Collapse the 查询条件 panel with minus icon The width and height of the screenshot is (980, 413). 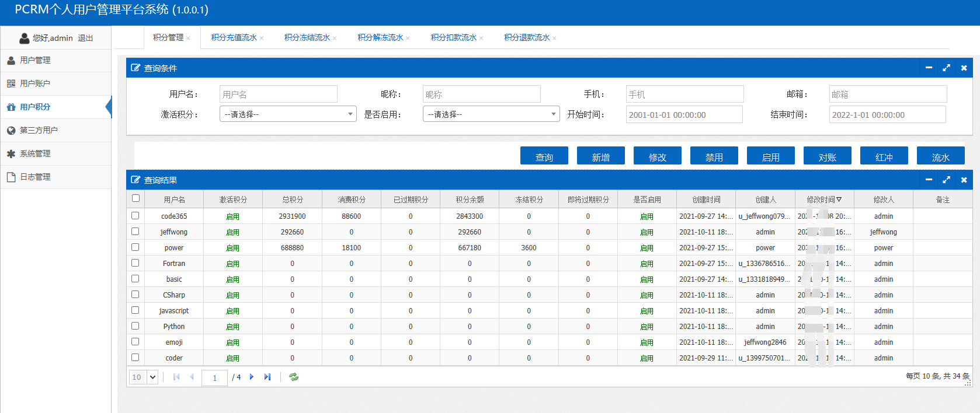pos(929,68)
